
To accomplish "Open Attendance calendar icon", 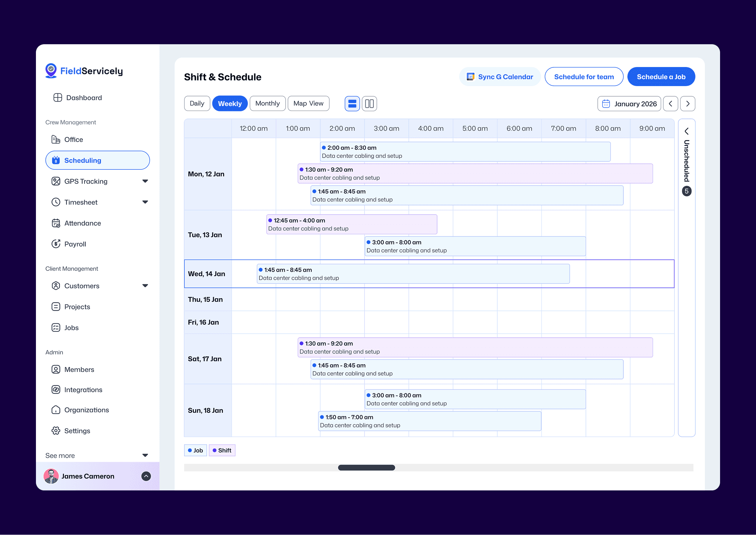I will (56, 223).
